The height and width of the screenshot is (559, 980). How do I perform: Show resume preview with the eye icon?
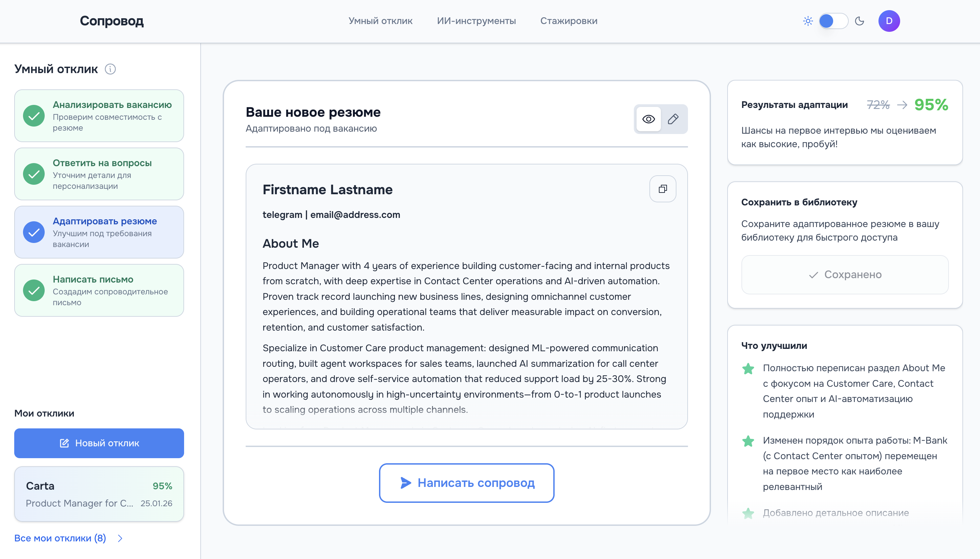[649, 119]
